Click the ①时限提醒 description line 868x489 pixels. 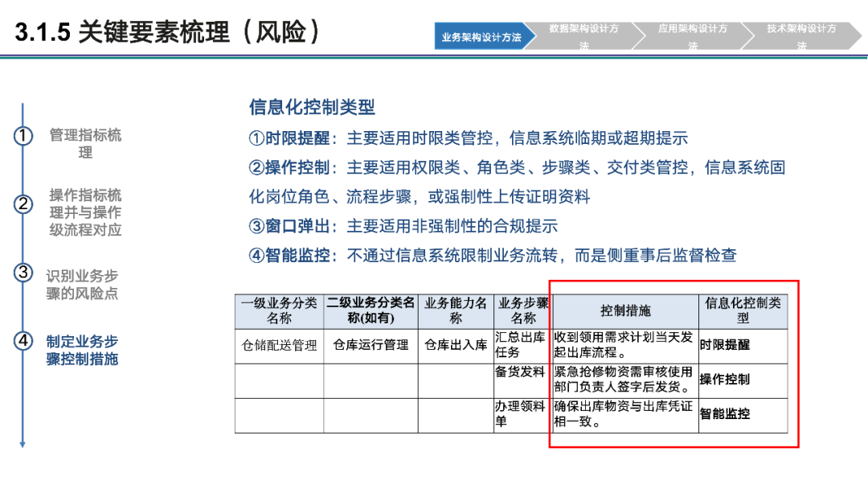pyautogui.click(x=469, y=138)
